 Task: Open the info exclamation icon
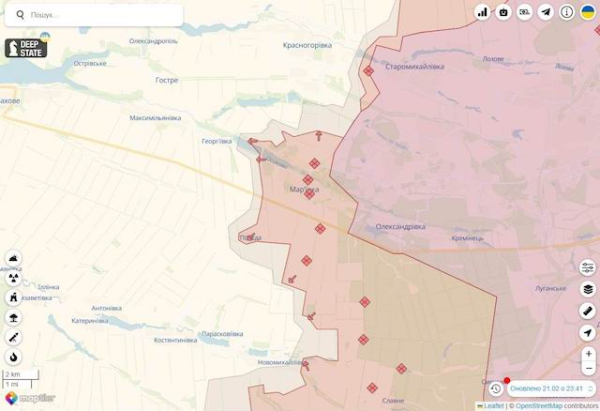point(566,12)
